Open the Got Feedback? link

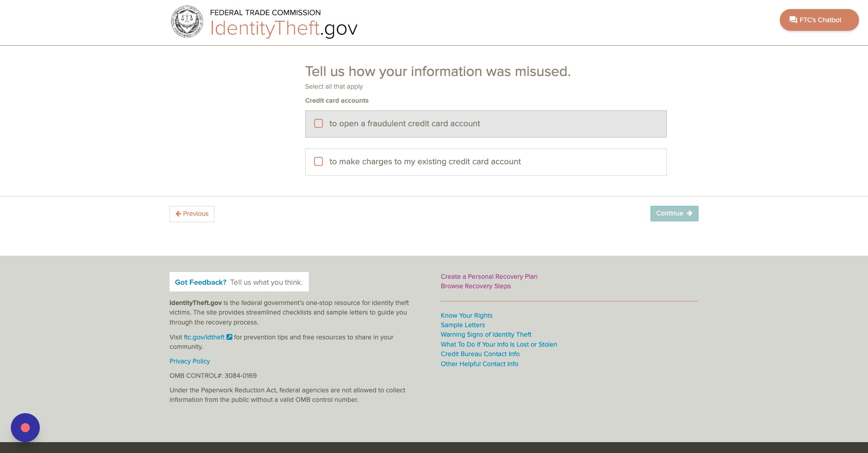[x=200, y=282]
